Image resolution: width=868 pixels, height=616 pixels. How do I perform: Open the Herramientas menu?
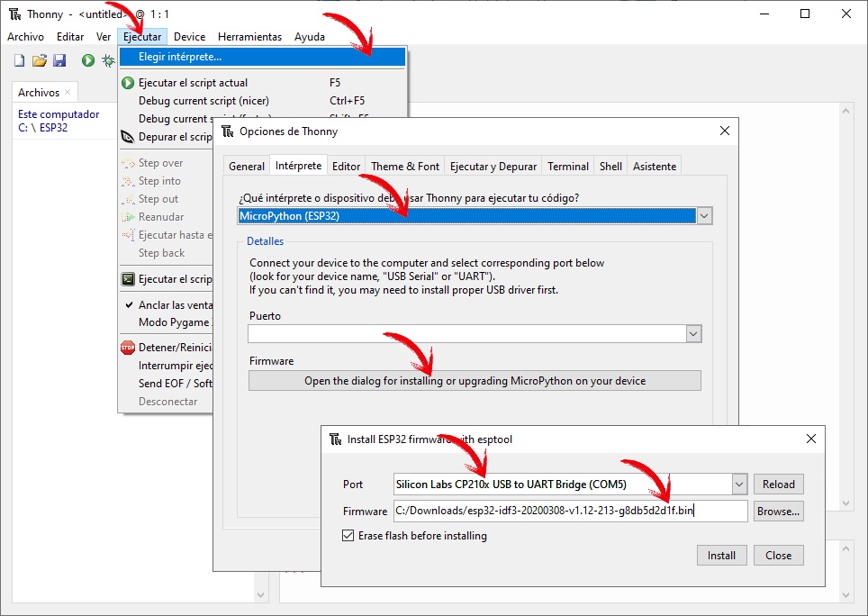(249, 37)
